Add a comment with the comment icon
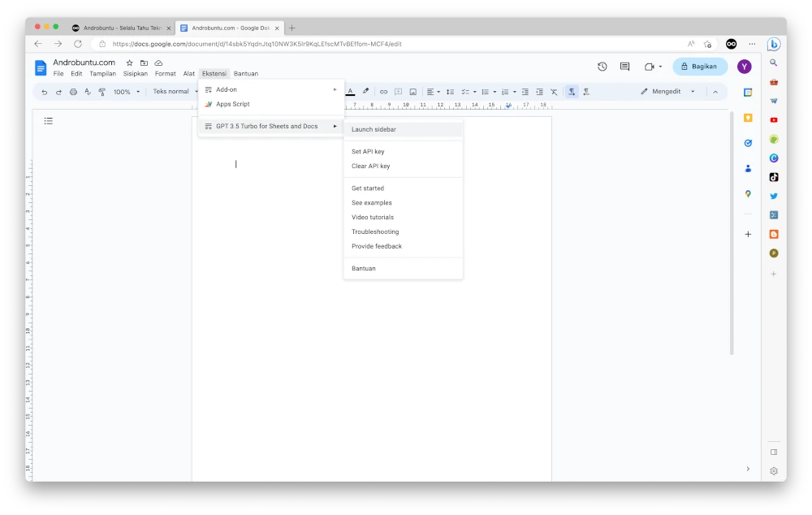 (x=398, y=91)
